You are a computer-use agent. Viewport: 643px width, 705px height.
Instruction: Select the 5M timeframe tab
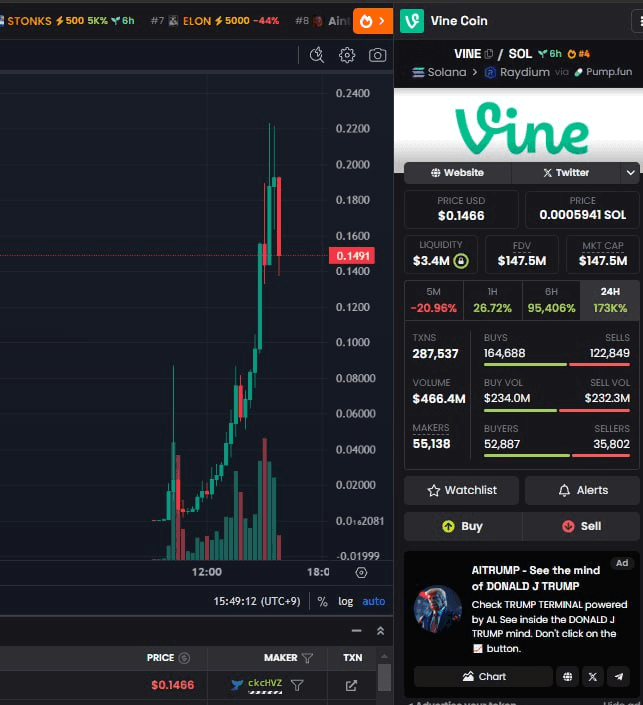pos(433,300)
